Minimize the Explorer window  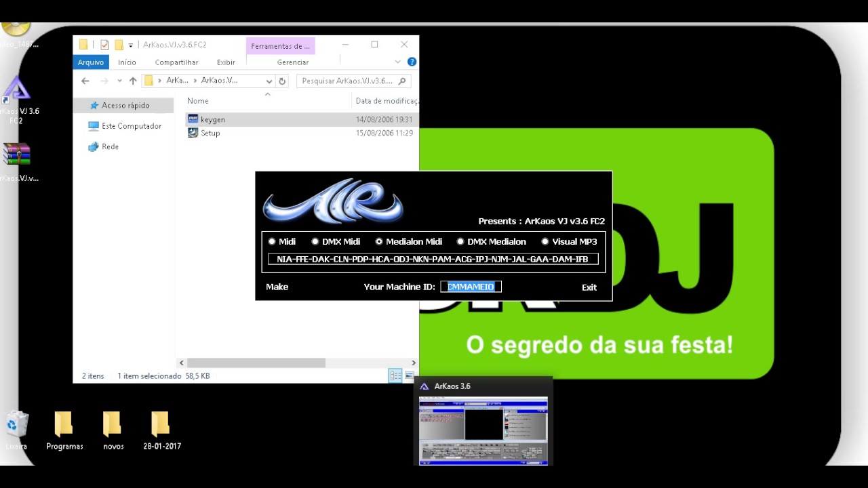click(345, 45)
